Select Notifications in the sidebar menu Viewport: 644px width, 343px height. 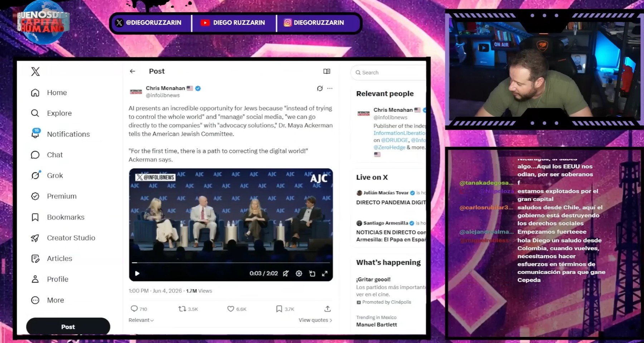(68, 134)
